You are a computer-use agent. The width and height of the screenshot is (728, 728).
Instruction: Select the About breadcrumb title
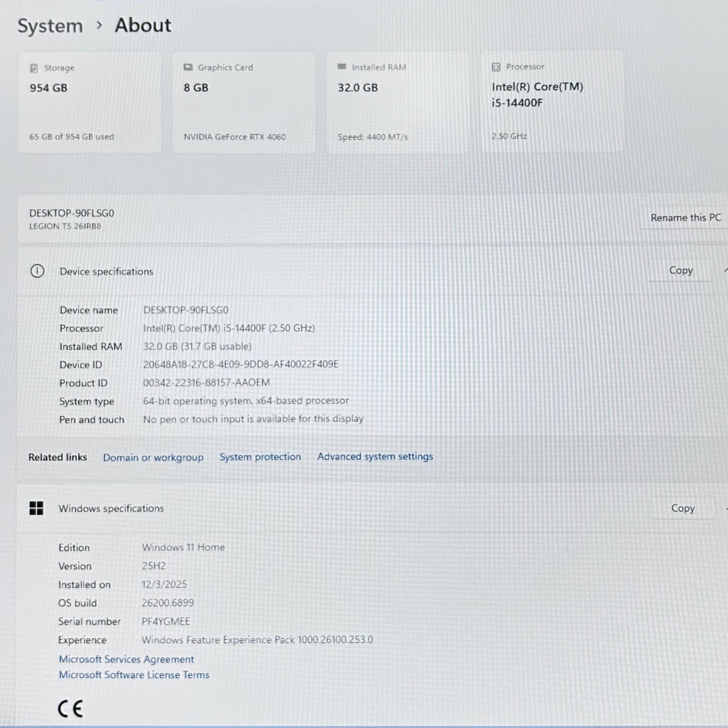[143, 25]
